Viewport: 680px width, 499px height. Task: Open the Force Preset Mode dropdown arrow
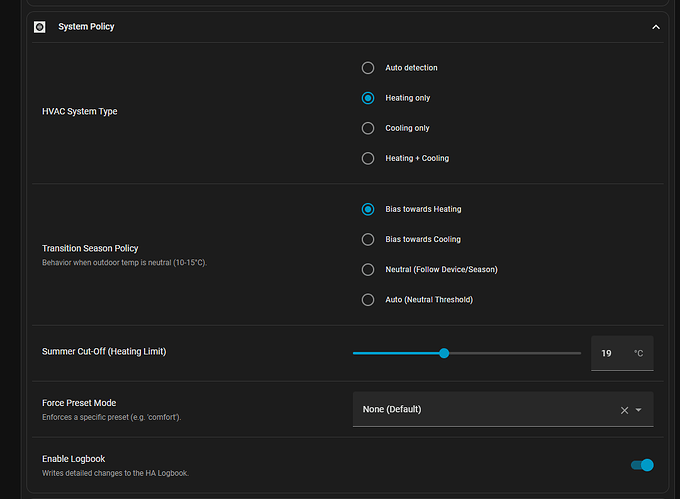pos(639,410)
